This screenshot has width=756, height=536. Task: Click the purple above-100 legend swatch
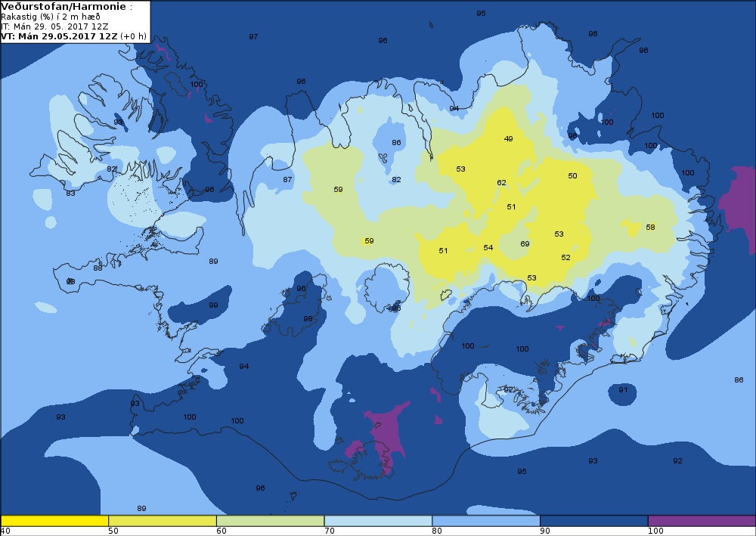pyautogui.click(x=702, y=521)
